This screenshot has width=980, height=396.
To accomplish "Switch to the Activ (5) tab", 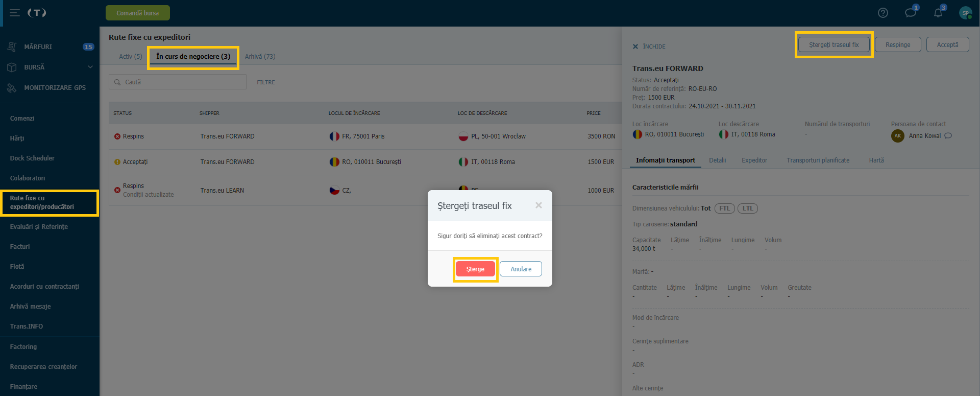I will (130, 56).
